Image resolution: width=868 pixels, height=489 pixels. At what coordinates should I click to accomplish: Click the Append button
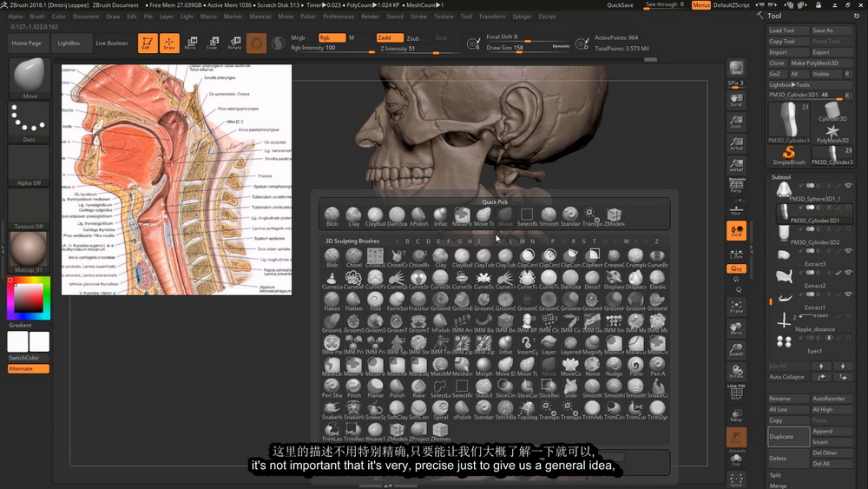coord(832,431)
